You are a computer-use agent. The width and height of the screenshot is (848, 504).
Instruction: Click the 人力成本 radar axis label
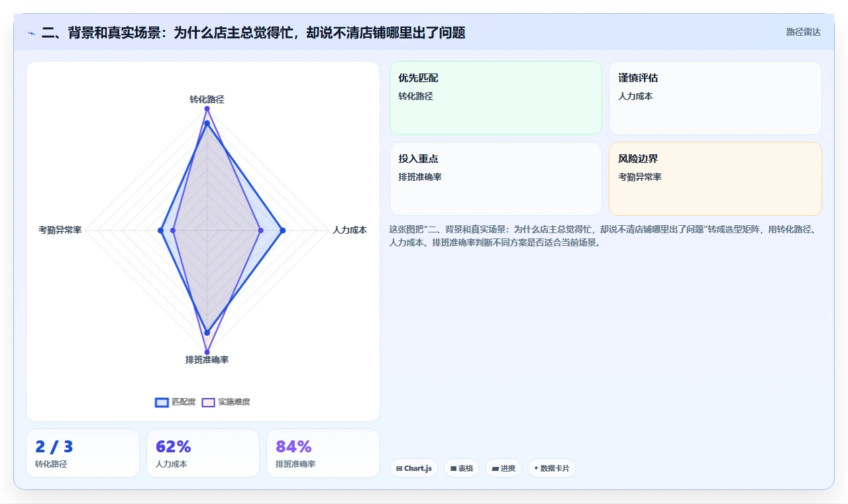click(x=350, y=230)
